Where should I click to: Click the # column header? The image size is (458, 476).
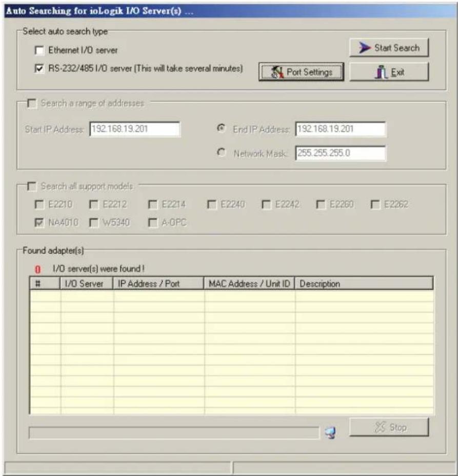pyautogui.click(x=45, y=283)
